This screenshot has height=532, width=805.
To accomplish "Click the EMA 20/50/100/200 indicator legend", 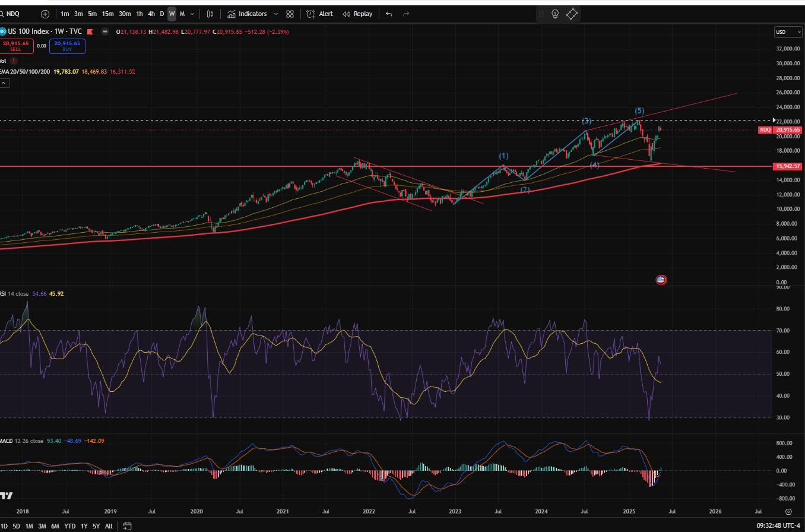I will click(x=26, y=72).
